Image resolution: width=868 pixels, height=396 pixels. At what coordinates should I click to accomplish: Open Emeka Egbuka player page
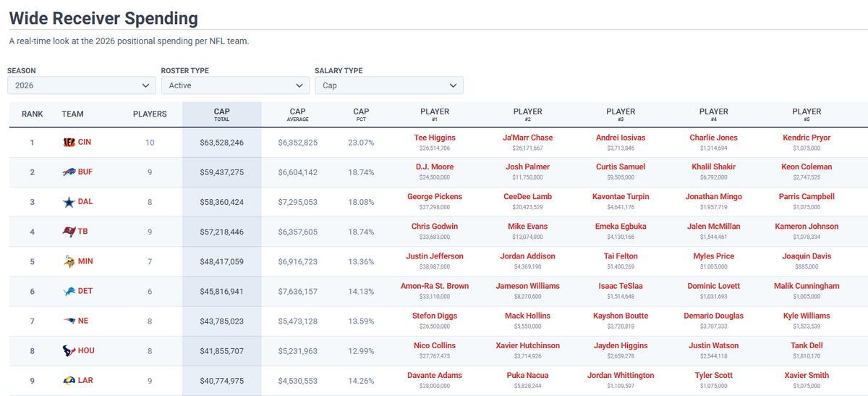pos(621,226)
